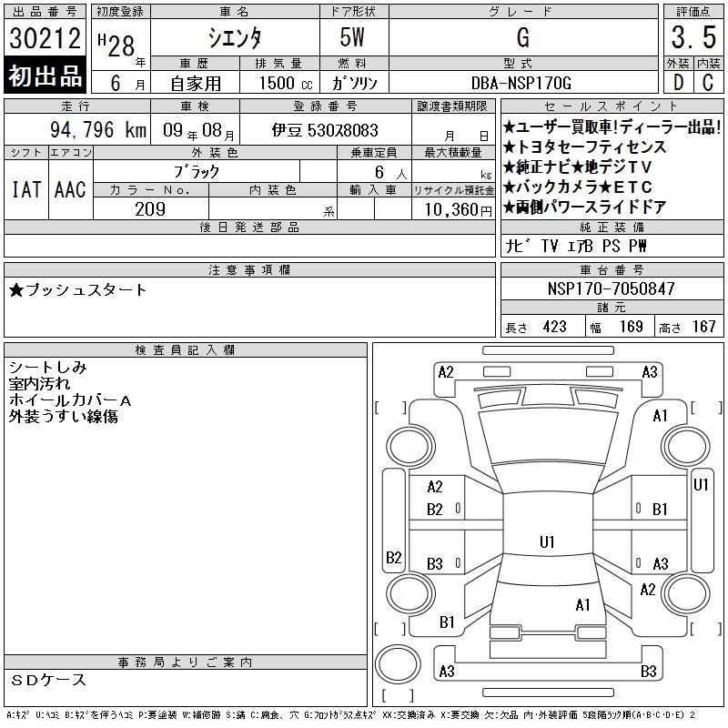
Task: Click the B2 left side sill mark
Action: (x=394, y=557)
